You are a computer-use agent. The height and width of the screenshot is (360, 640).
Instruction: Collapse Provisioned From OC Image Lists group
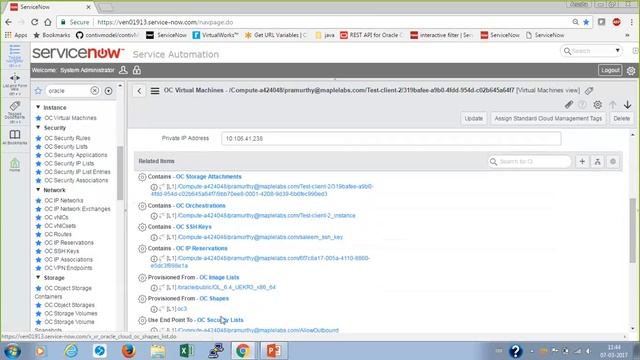[142, 278]
